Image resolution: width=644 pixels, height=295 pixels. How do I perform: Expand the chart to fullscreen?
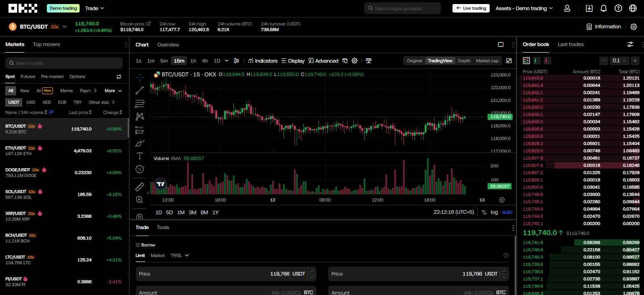(x=509, y=61)
